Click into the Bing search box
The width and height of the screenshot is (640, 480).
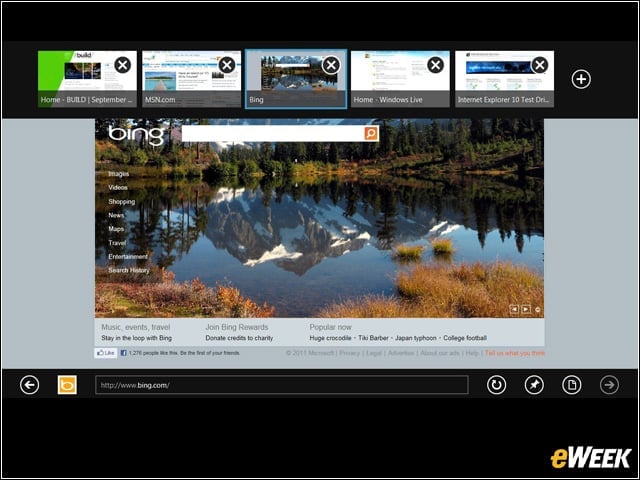(273, 133)
